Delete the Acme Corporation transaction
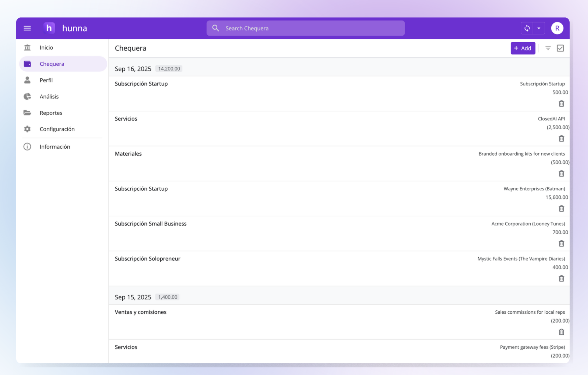 point(561,243)
